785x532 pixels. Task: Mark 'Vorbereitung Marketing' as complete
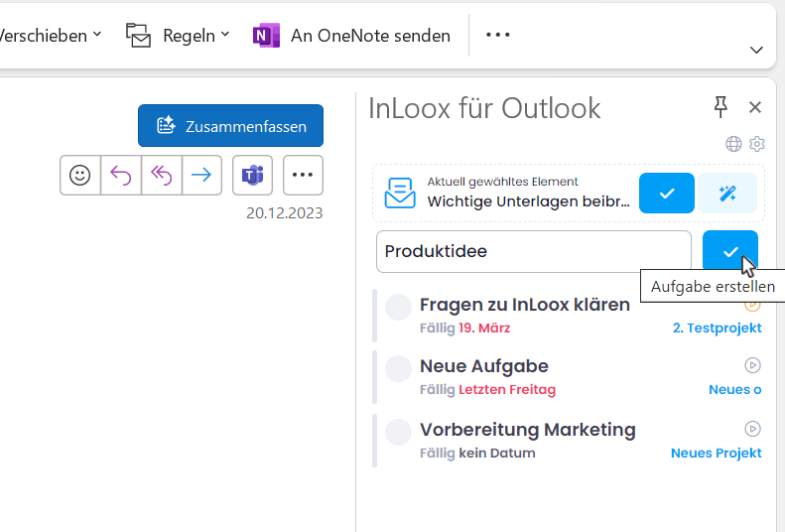click(x=399, y=432)
